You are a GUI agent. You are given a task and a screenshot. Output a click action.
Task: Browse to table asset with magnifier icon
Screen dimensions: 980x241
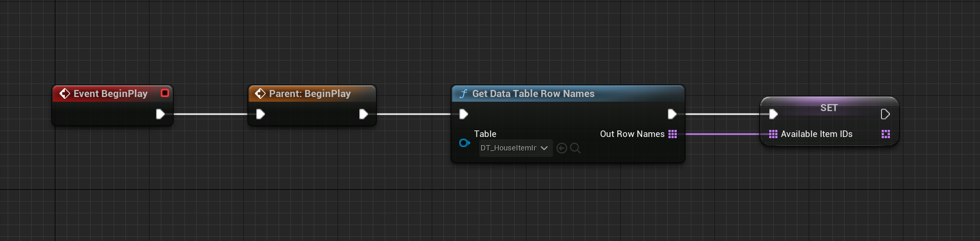click(575, 148)
